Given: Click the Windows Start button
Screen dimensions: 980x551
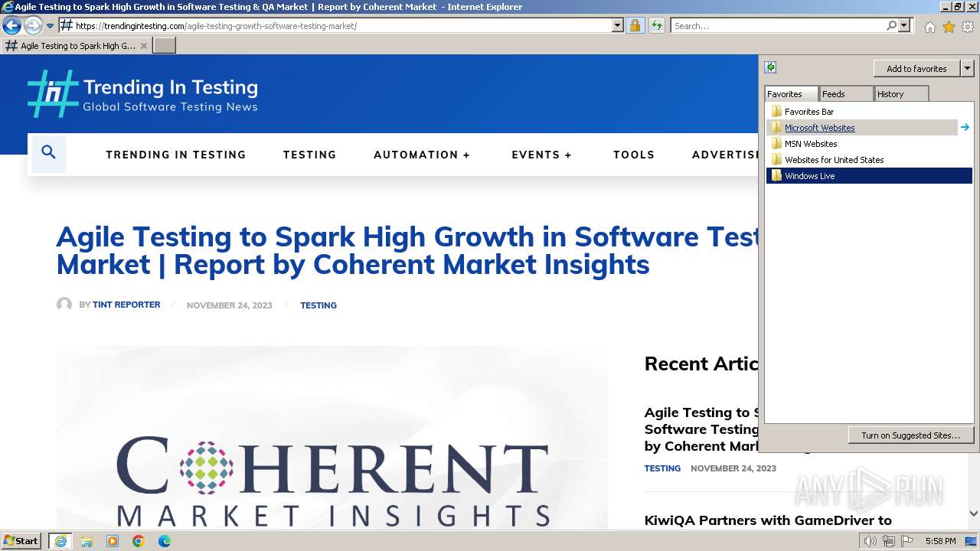Looking at the screenshot, I should (x=21, y=541).
